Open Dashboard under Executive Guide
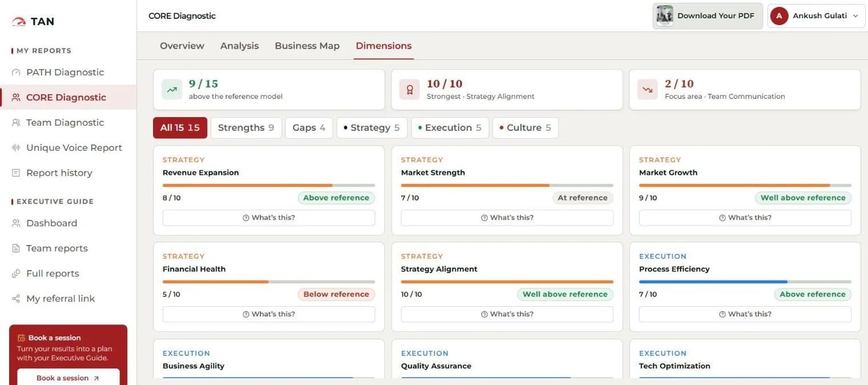This screenshot has height=385, width=868. click(68, 223)
